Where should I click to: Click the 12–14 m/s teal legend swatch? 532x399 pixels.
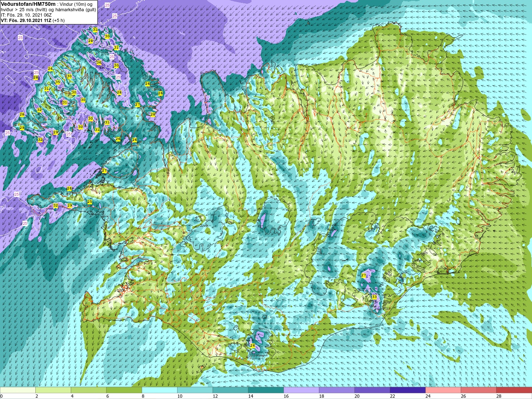click(231, 390)
